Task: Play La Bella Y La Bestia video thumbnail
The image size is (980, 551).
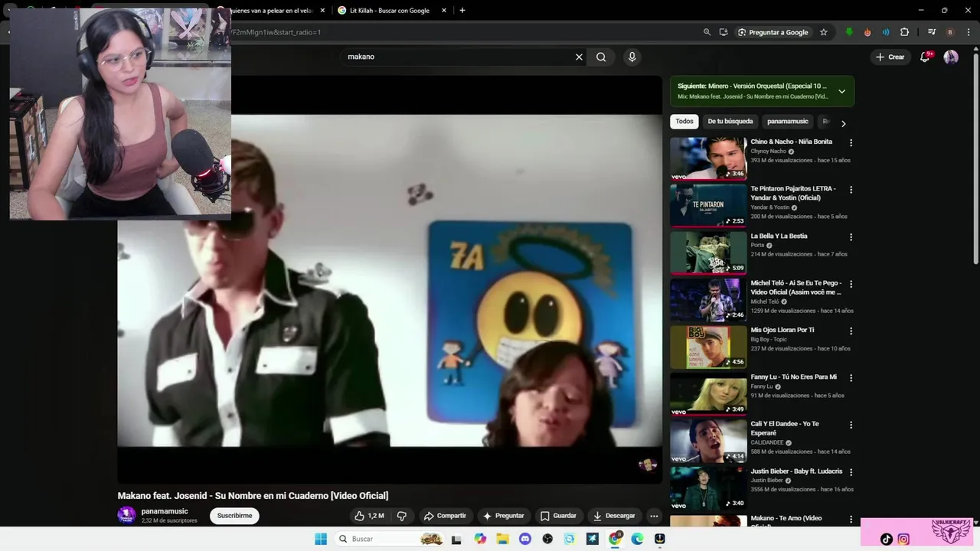Action: [708, 253]
